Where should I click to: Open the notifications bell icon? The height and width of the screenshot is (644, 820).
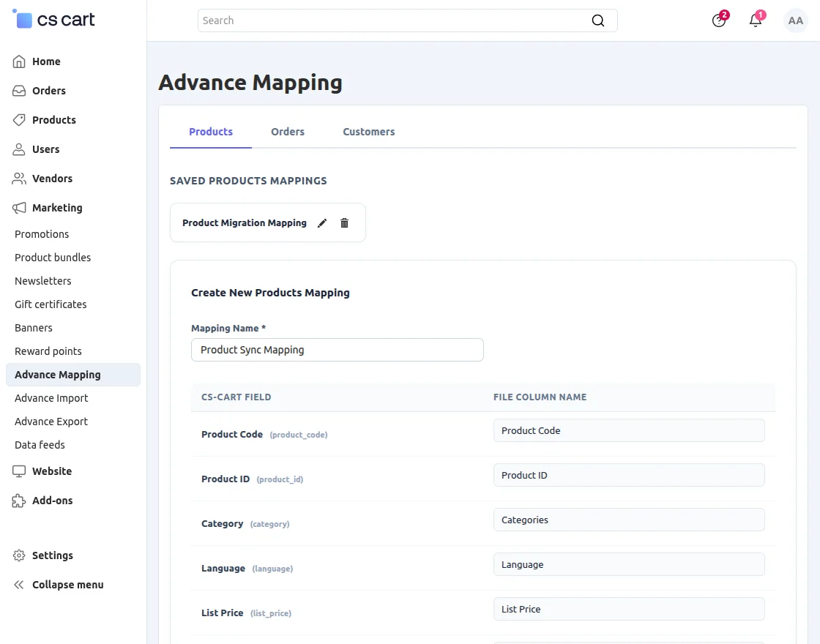(756, 20)
